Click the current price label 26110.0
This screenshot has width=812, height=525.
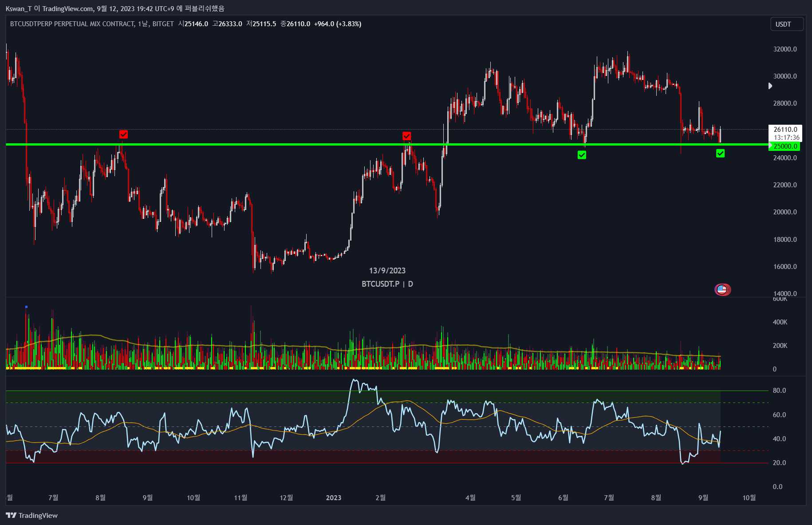[x=785, y=130]
